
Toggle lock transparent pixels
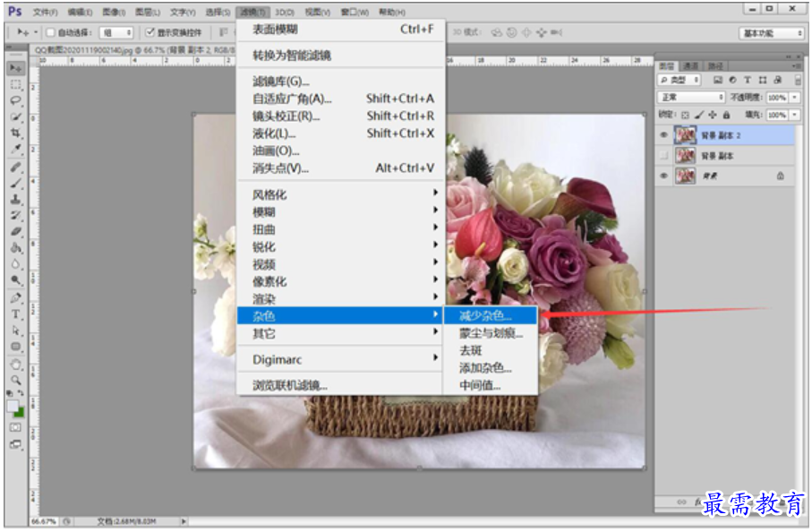685,115
